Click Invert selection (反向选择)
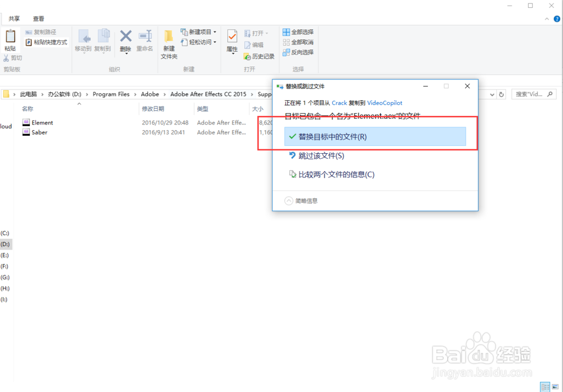563x392 pixels. click(298, 52)
